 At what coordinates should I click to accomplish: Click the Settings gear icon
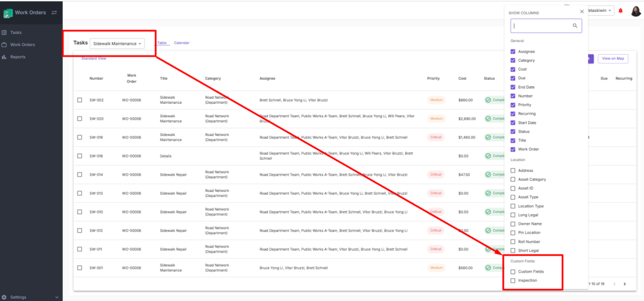(5, 297)
